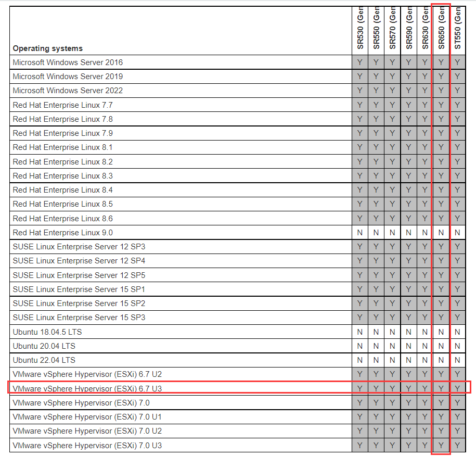Click SR530 'N' cell for RHEL 9.0
This screenshot has width=476, height=456.
(x=360, y=233)
